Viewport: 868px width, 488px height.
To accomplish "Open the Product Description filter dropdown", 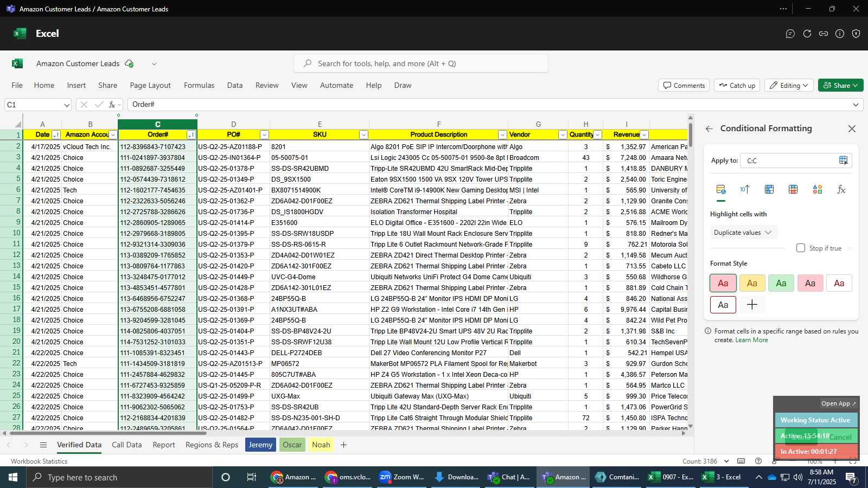I will [502, 135].
